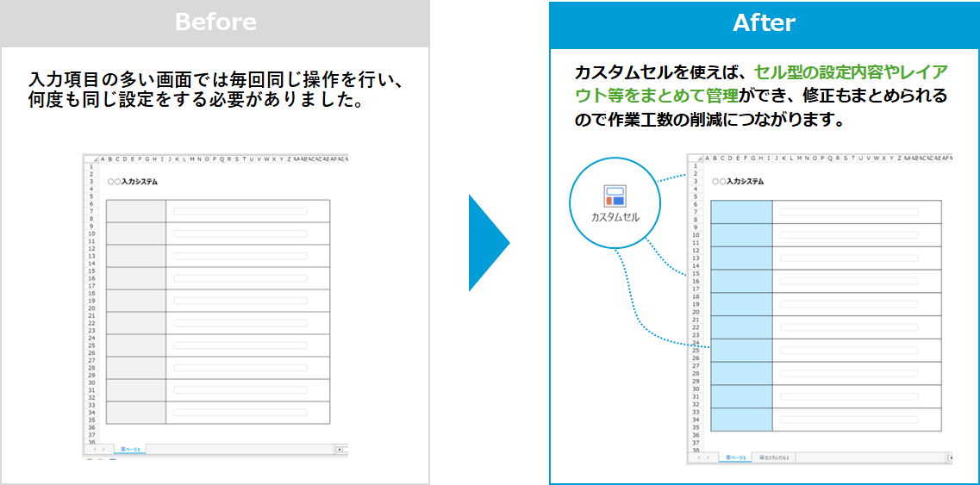Click the blue After header
The height and width of the screenshot is (485, 980).
[764, 23]
